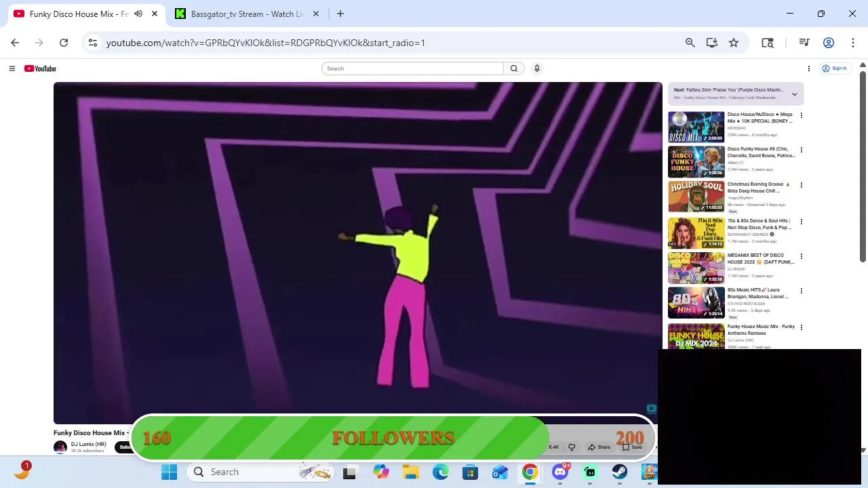Collapse the Next playlist panel chevron
868x488 pixels.
pyautogui.click(x=794, y=94)
